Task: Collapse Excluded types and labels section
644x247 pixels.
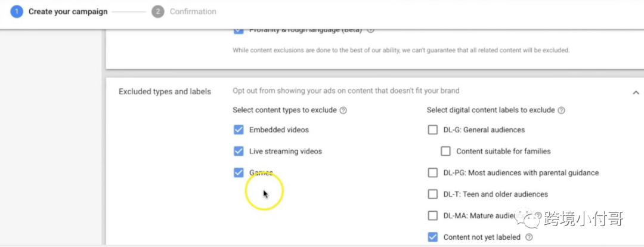Action: point(636,92)
